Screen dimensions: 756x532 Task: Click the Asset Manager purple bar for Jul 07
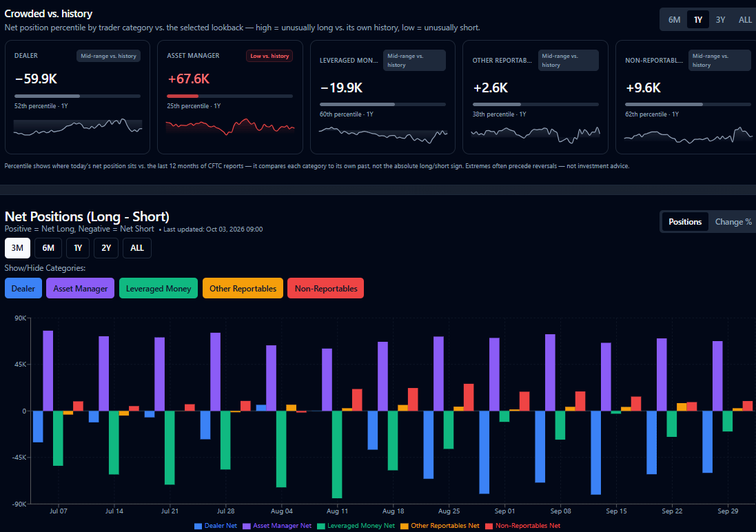(48, 371)
